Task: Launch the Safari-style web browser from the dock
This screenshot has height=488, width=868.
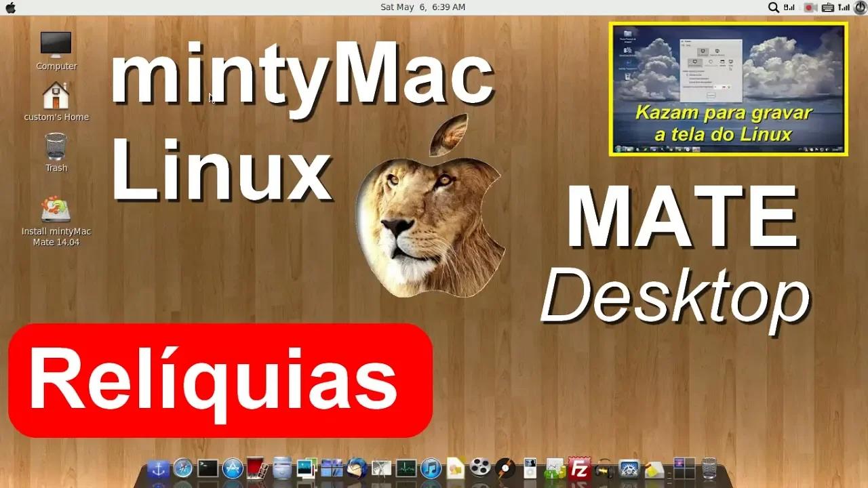Action: tap(182, 469)
